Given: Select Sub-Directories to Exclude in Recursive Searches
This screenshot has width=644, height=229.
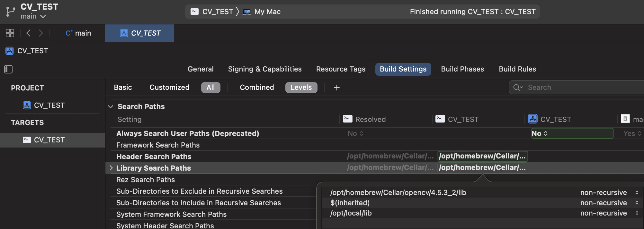Looking at the screenshot, I should click(x=199, y=191).
